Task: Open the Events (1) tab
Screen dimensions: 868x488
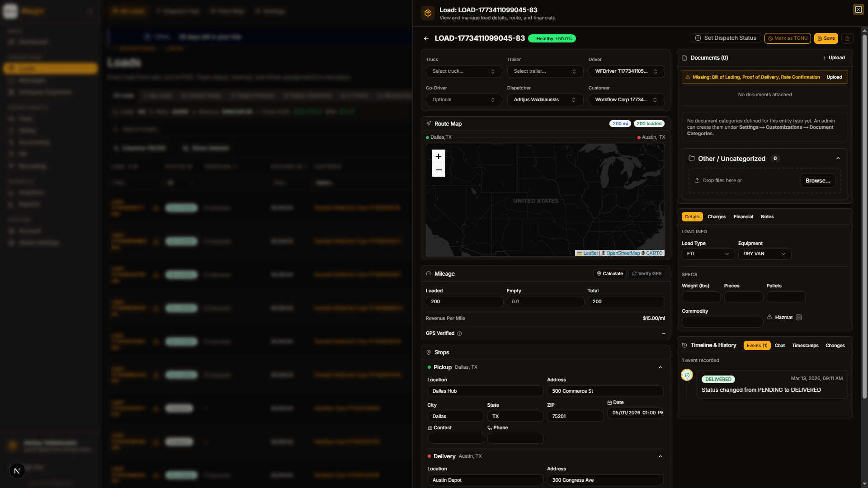Action: tap(757, 346)
